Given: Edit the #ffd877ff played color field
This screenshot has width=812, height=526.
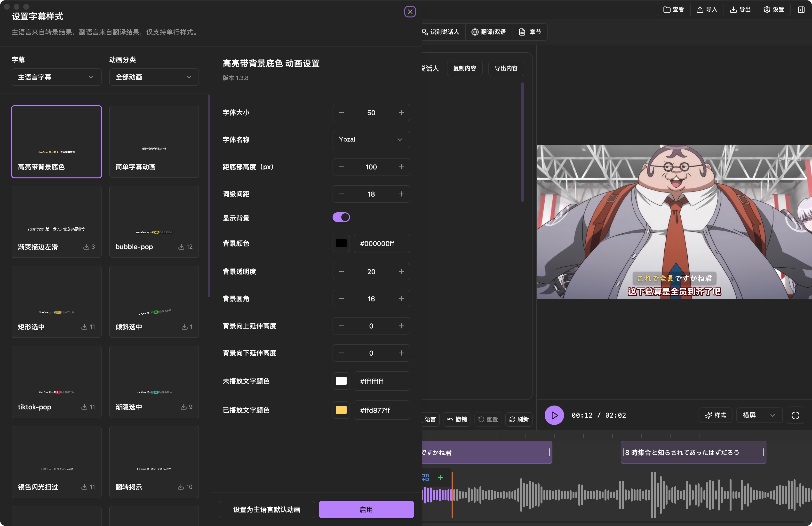Looking at the screenshot, I should point(382,410).
